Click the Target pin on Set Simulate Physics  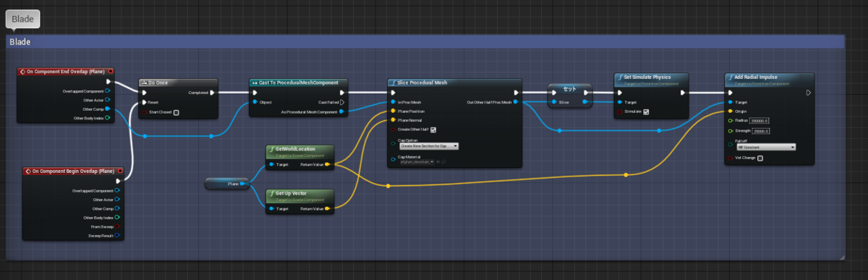coord(620,102)
